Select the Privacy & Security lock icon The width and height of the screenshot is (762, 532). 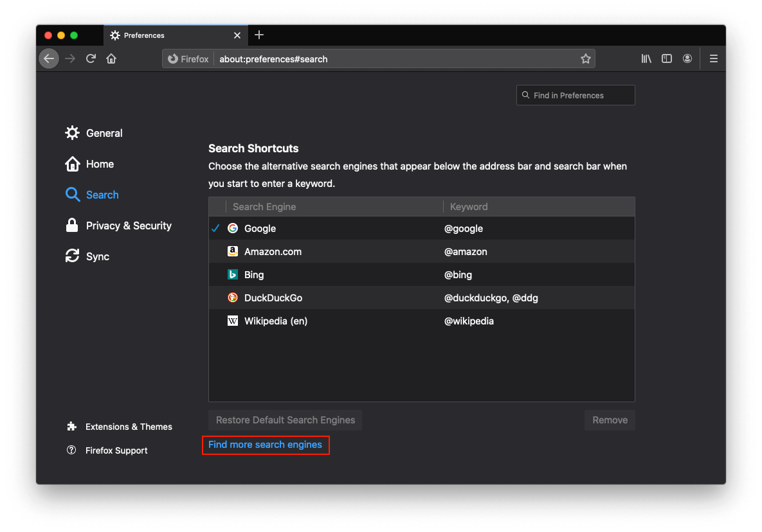point(73,226)
